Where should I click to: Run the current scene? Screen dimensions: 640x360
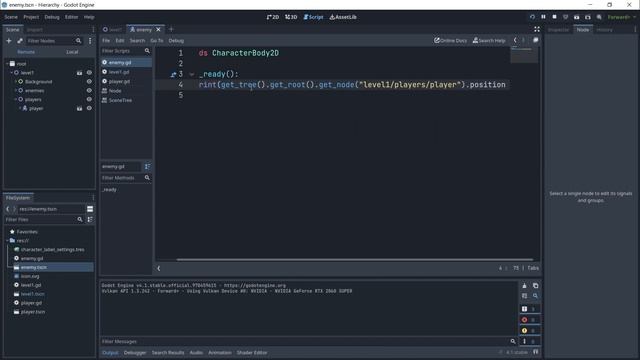[x=576, y=17]
